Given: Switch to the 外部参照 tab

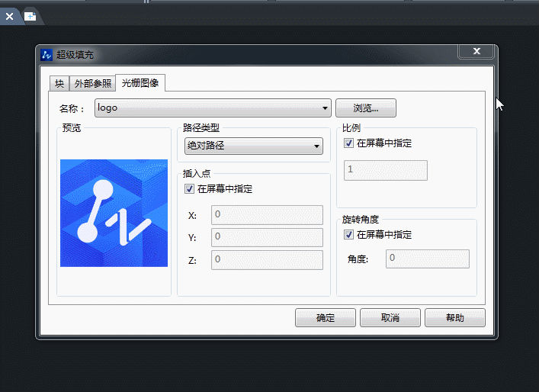Looking at the screenshot, I should pos(93,84).
